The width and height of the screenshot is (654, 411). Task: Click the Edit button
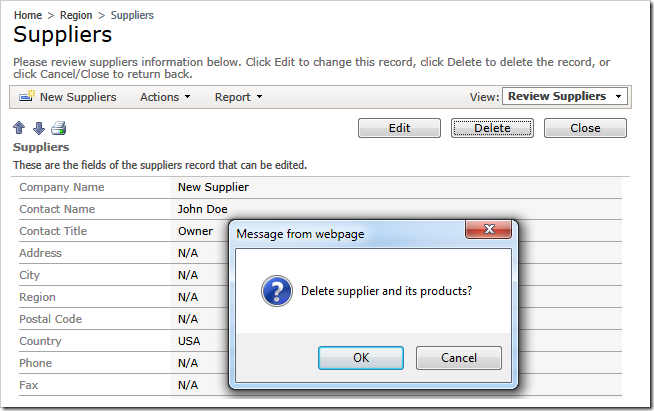pos(399,128)
